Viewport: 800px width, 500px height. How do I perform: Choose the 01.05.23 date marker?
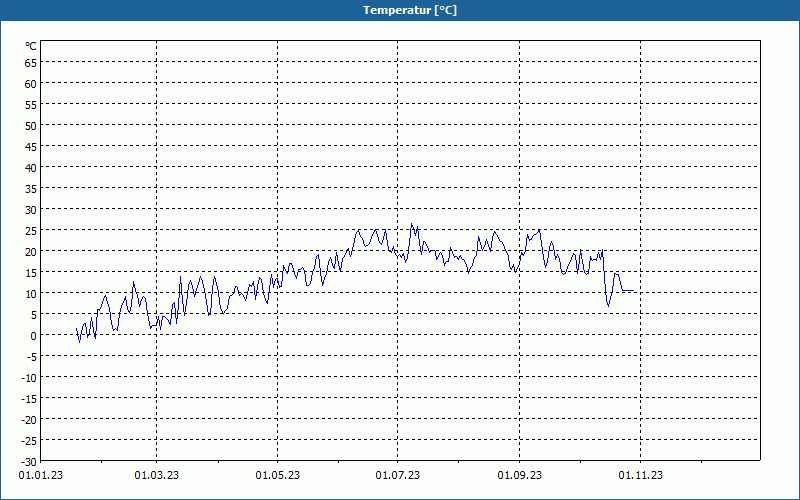277,476
